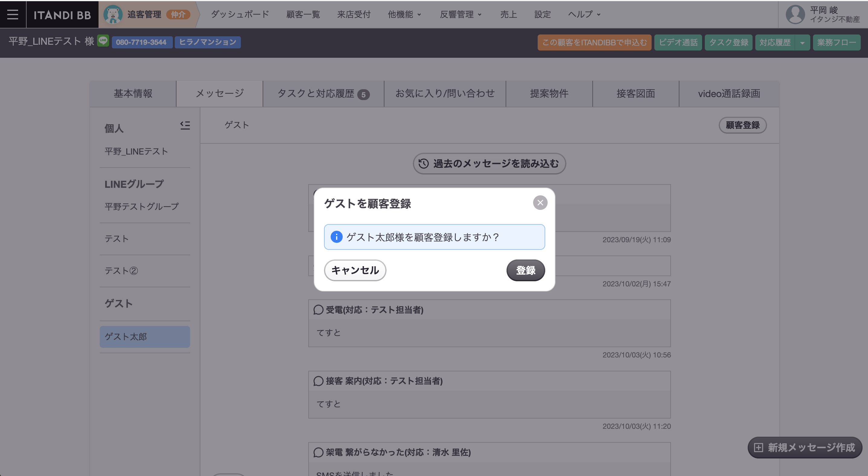
Task: Select テスト in sidebar
Action: (145, 239)
